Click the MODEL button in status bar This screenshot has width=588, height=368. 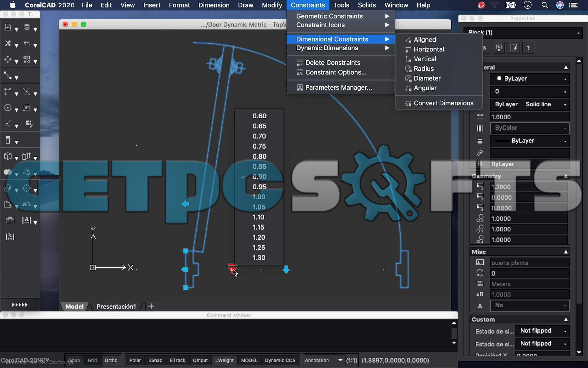tap(249, 360)
